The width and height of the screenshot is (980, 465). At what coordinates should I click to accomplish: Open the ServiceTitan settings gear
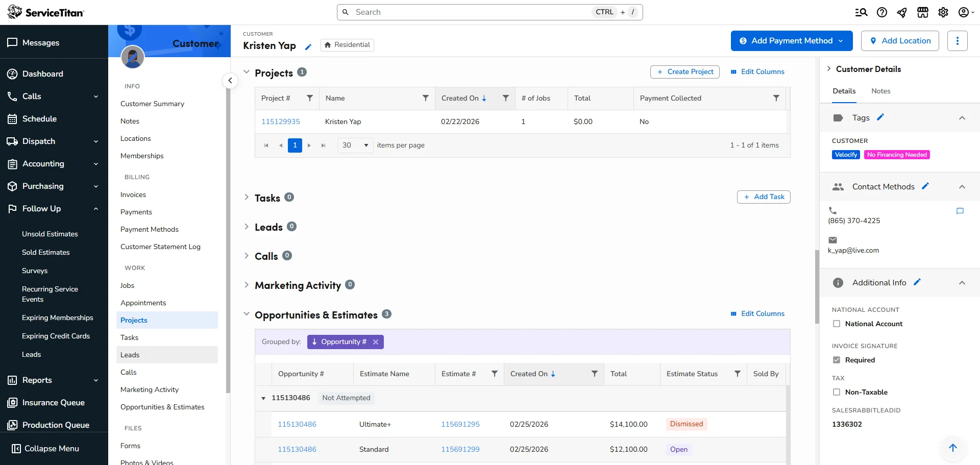pos(943,12)
